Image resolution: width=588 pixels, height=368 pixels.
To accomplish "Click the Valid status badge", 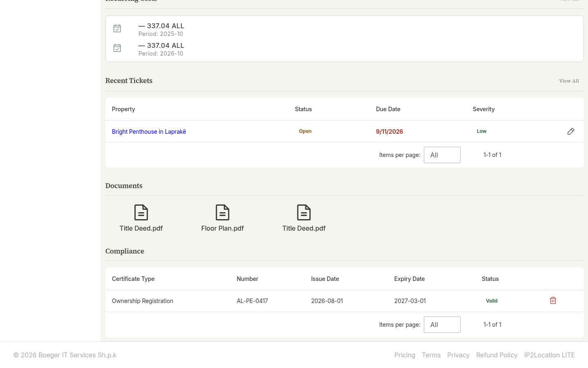I will pyautogui.click(x=492, y=301).
